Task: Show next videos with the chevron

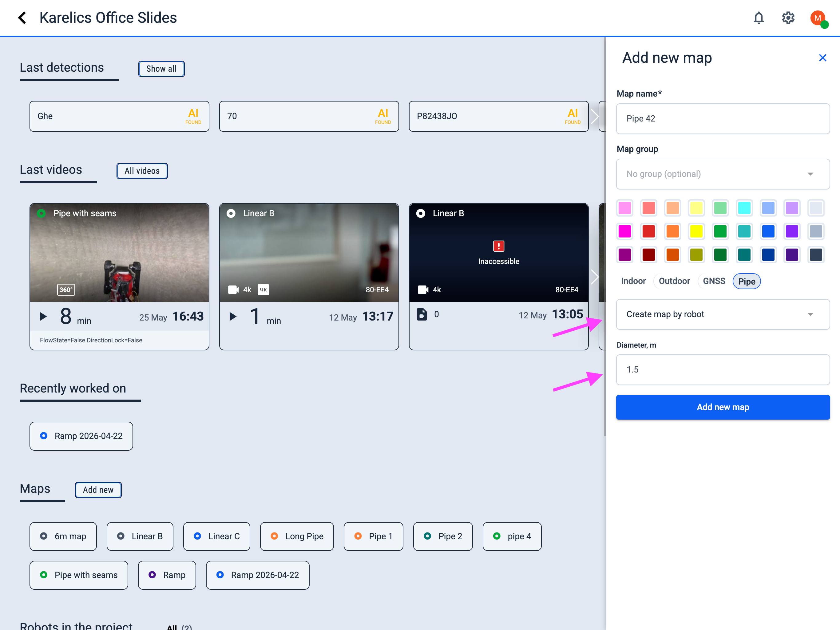Action: pos(595,277)
